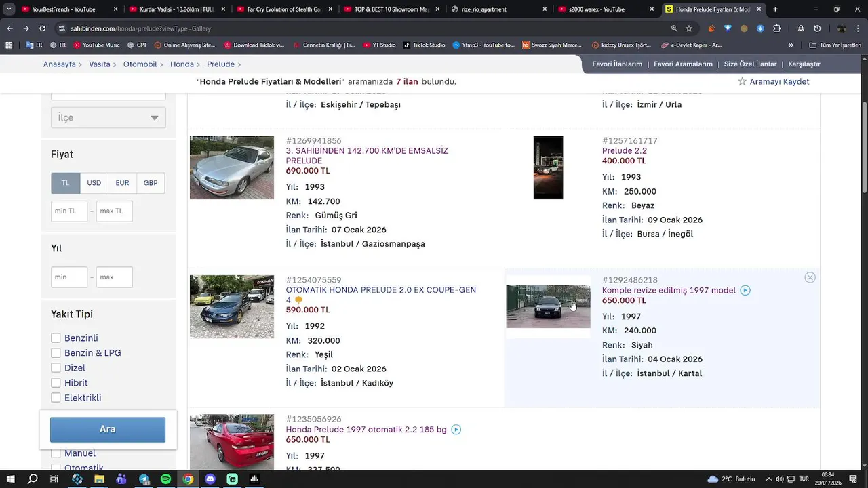Click the Windows Start button
The width and height of the screenshot is (868, 488).
(10, 479)
